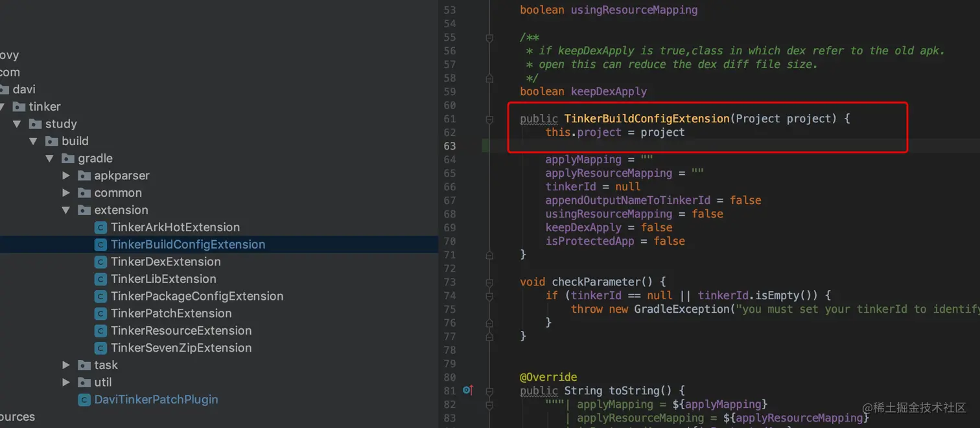Viewport: 980px width, 428px height.
Task: Click the override gutter icon beside toString
Action: tap(468, 390)
